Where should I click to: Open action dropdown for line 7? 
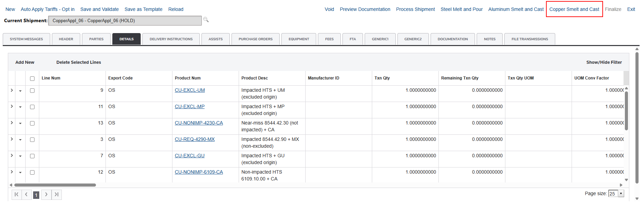pos(20,156)
